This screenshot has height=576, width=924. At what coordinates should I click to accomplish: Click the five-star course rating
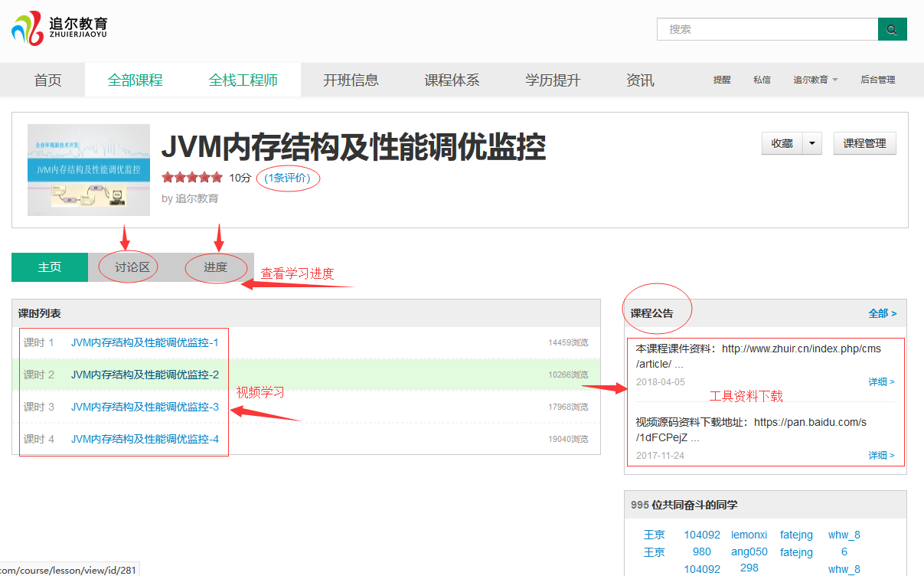point(192,178)
